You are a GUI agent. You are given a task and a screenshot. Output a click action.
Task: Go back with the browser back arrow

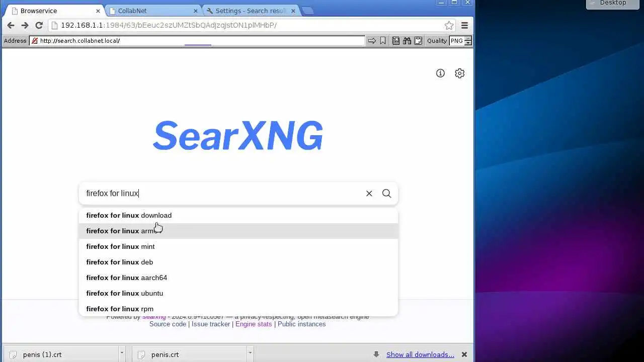(11, 25)
